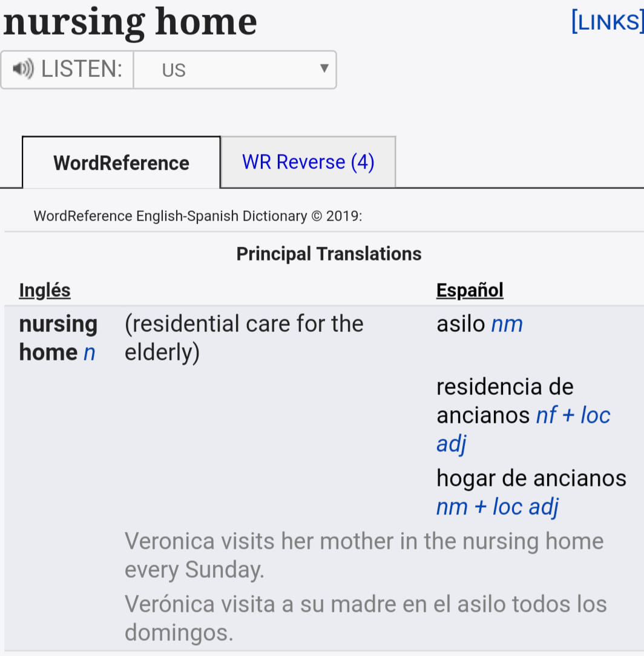Play pronunciation with the speaker icon
This screenshot has height=656, width=644.
(x=23, y=69)
